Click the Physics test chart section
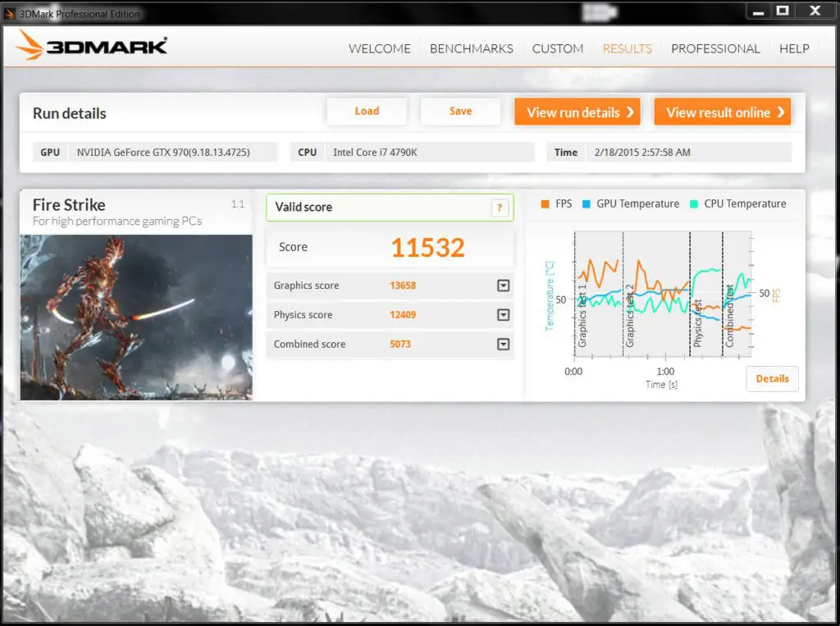This screenshot has width=840, height=626. (706, 294)
